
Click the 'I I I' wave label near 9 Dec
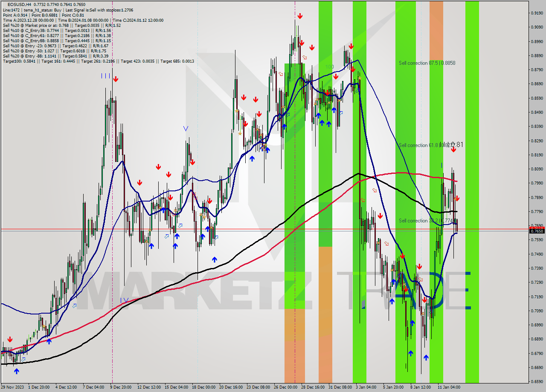click(105, 76)
